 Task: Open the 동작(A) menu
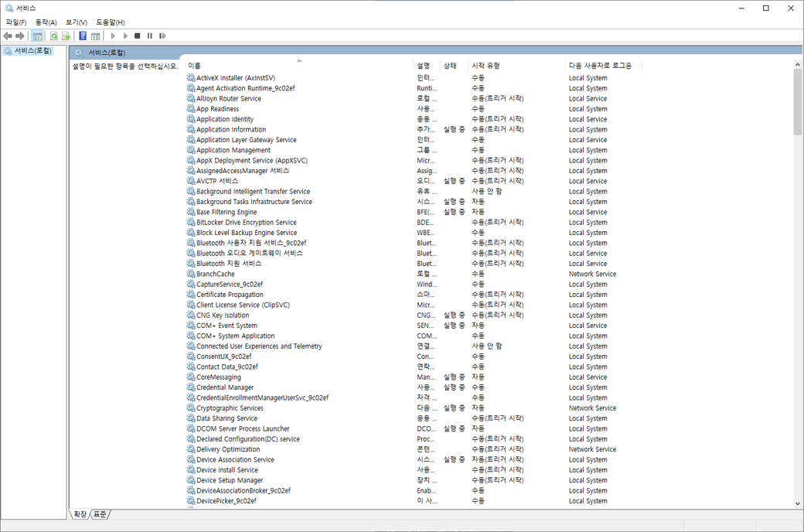[x=46, y=22]
